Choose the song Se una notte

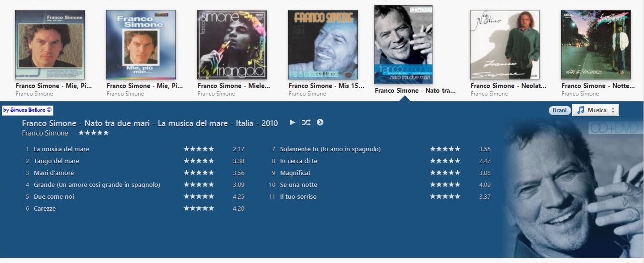pyautogui.click(x=299, y=185)
